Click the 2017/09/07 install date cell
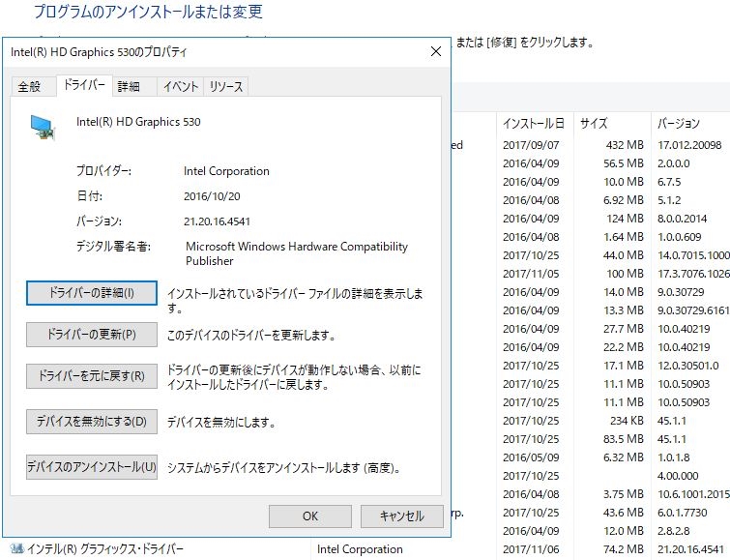Viewport: 730px width, 560px height. [531, 145]
